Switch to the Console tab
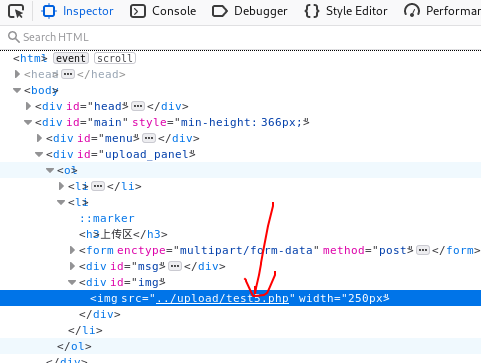The width and height of the screenshot is (481, 363). pos(163,11)
